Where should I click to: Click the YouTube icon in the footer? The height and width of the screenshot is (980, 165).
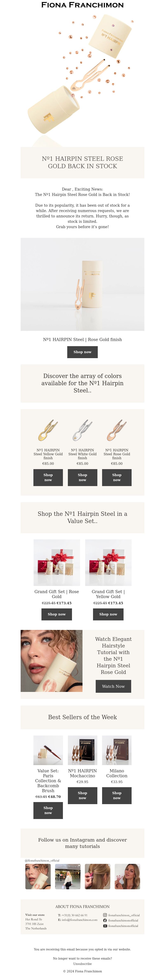pos(105,926)
